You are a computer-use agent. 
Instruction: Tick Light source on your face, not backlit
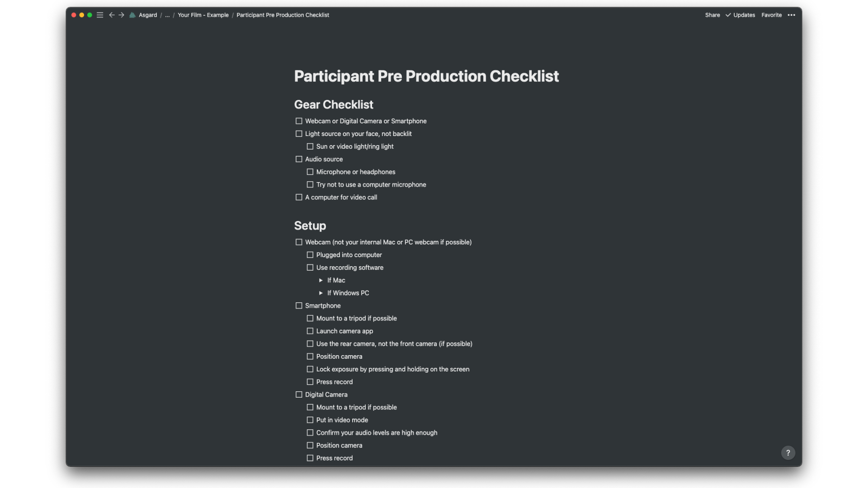299,134
